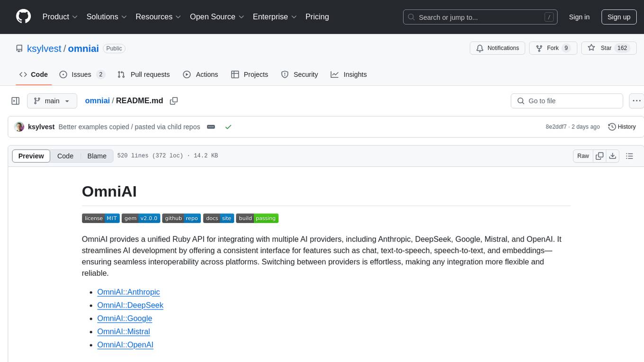Open the commit message about better examples
This screenshot has width=644, height=362.
[x=129, y=127]
